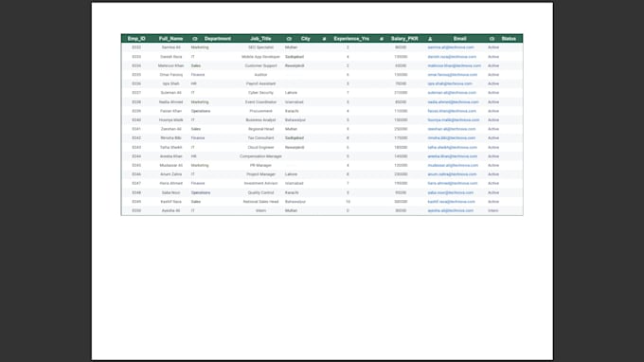644x362 pixels.
Task: Click the 'Project Manager' cell
Action: click(x=260, y=174)
